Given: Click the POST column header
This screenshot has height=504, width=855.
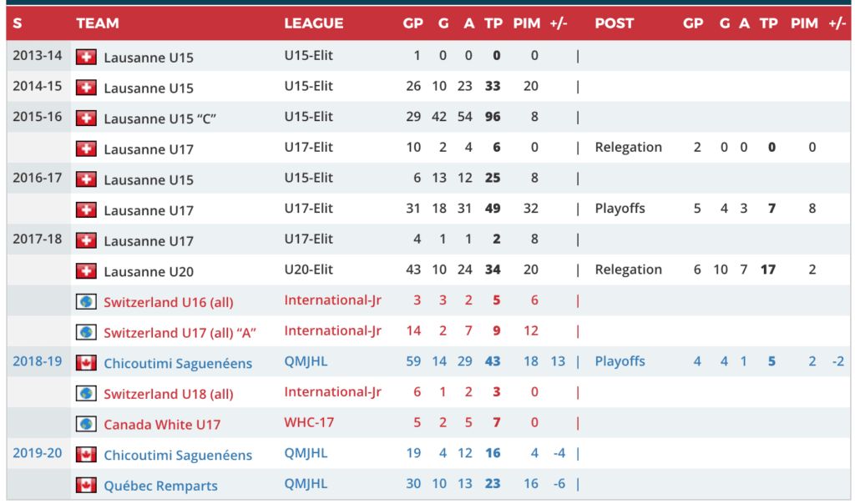Looking at the screenshot, I should pos(615,23).
